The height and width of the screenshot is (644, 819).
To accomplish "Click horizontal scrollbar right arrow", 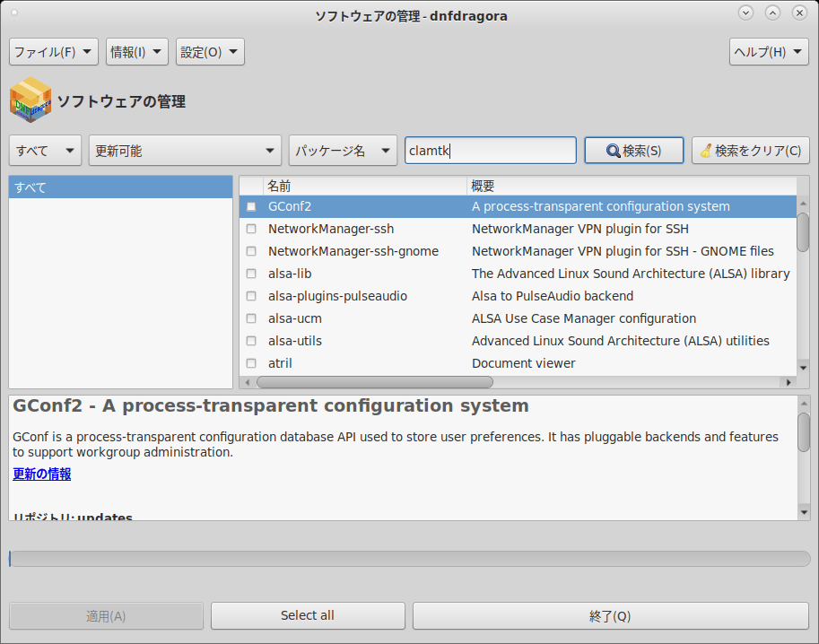I will (789, 382).
